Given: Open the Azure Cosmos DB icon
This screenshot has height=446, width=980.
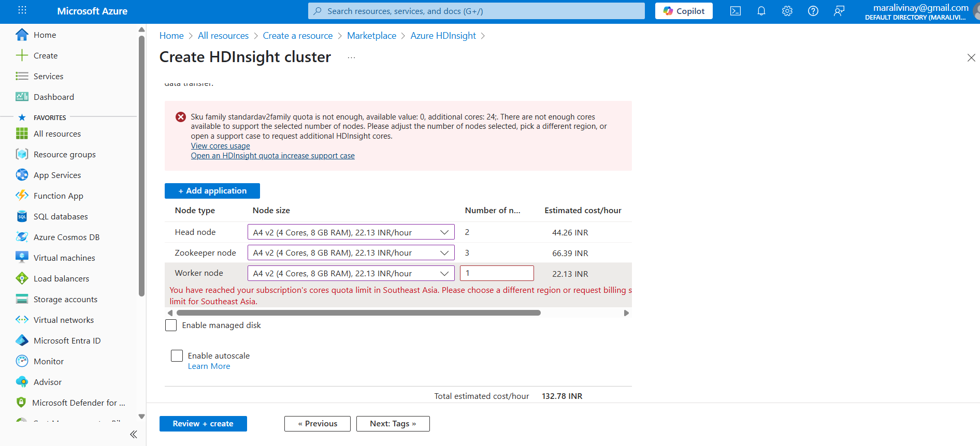Looking at the screenshot, I should [22, 237].
